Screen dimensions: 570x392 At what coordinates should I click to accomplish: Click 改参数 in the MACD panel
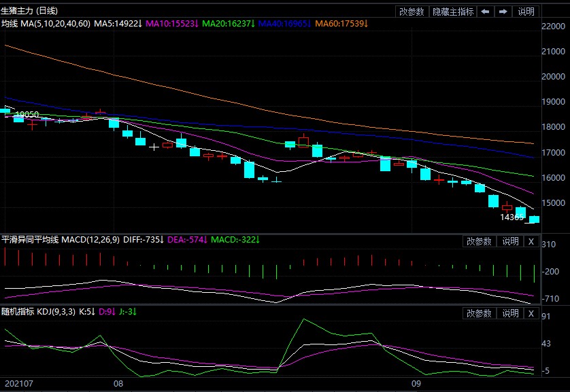tap(479, 241)
